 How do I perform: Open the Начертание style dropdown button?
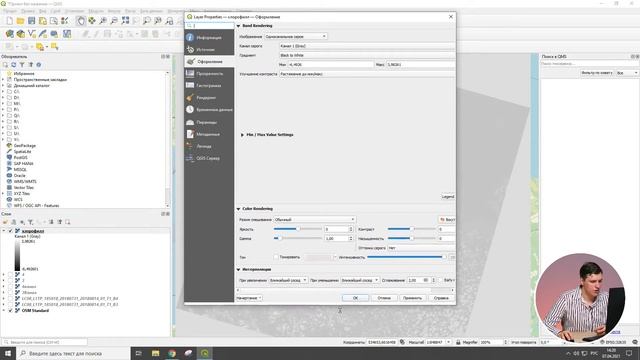pyautogui.click(x=249, y=298)
